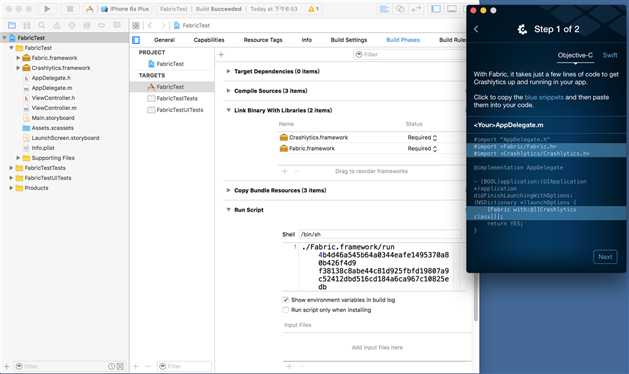Screen dimensions: 629x374
Task: Add a target with plus below targets list
Action: coord(136,366)
